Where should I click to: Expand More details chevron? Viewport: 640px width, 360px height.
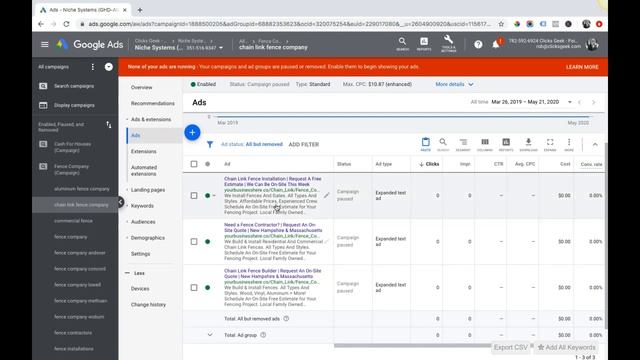coord(471,84)
